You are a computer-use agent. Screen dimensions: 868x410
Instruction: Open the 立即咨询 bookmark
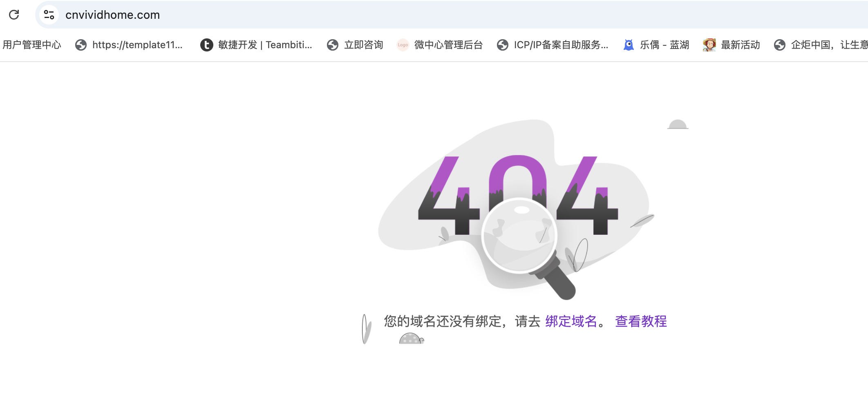(x=363, y=45)
